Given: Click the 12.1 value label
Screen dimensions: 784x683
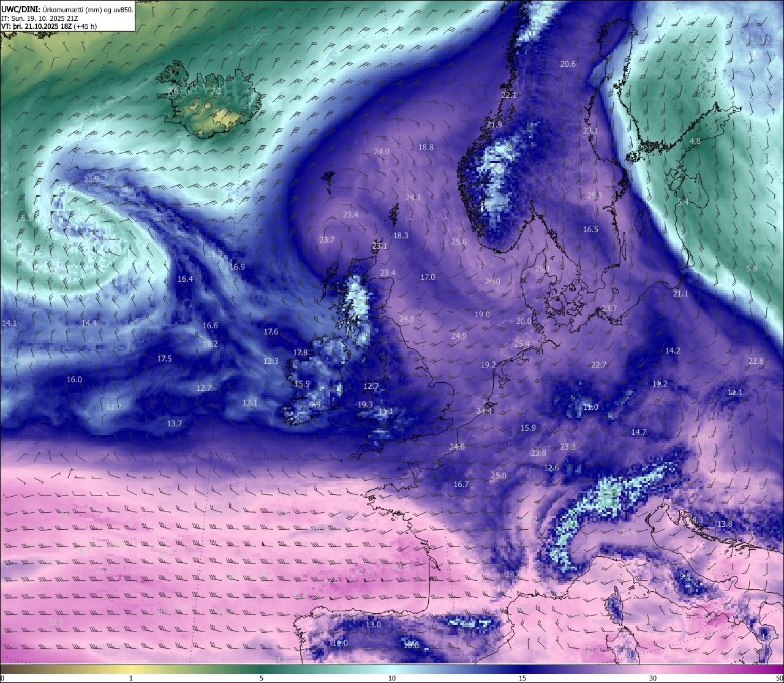Looking at the screenshot, I should pos(250,402).
